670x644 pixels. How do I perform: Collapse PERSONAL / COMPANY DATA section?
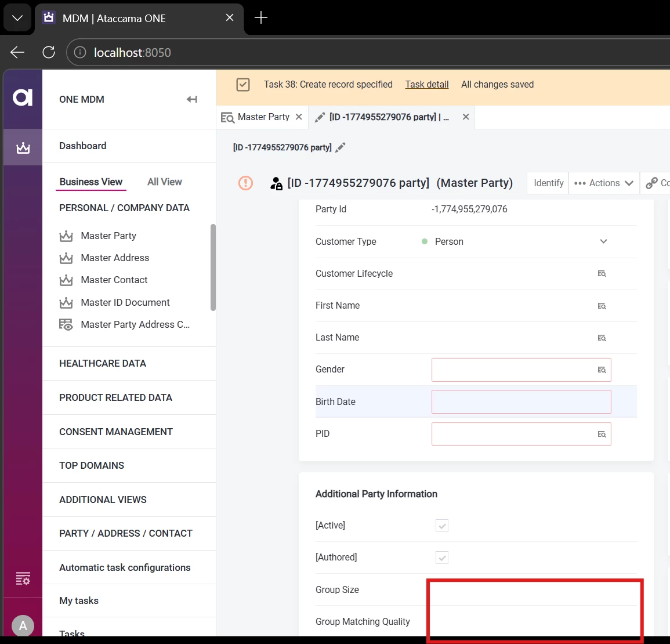124,208
